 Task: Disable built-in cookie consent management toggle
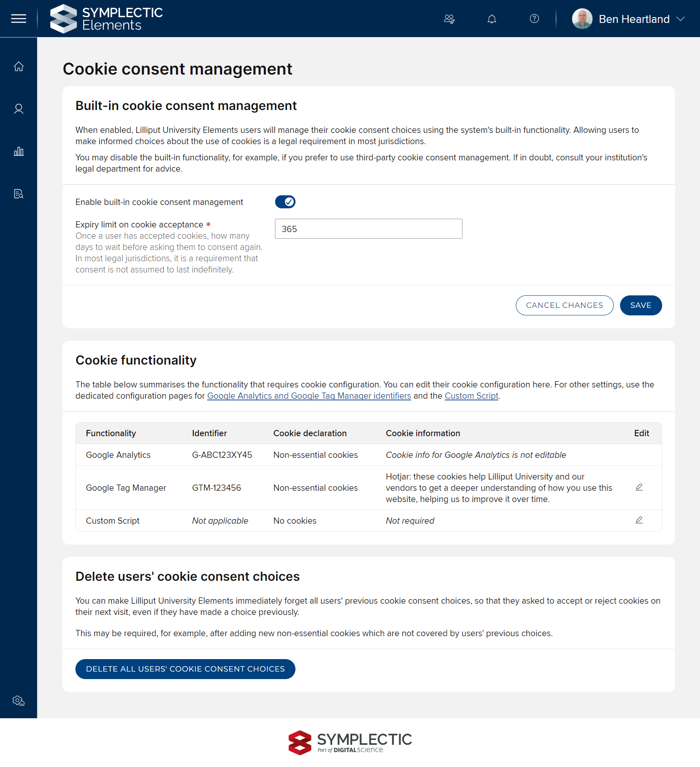pos(285,202)
